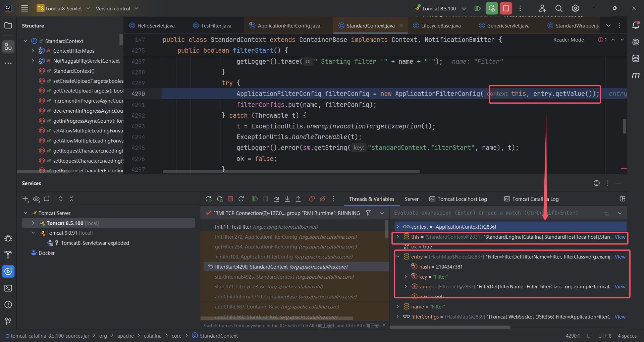This screenshot has width=644, height=342.
Task: Open the thread selector dropdown
Action: [382, 213]
